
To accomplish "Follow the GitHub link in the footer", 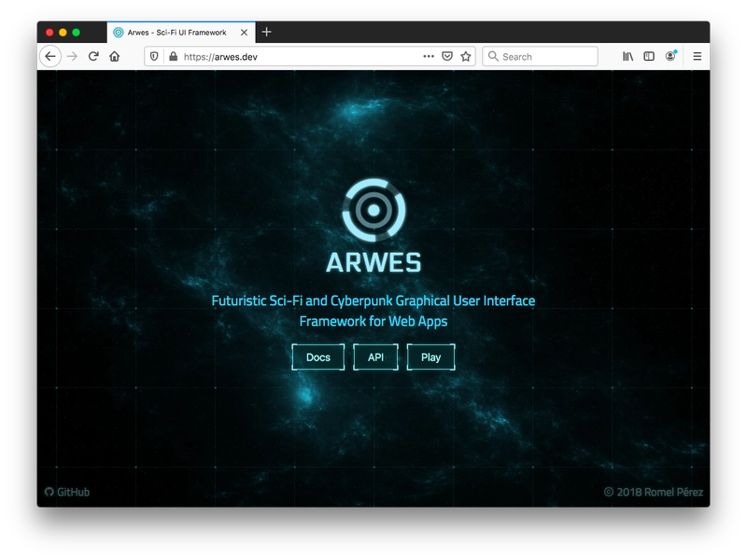I will pyautogui.click(x=67, y=492).
